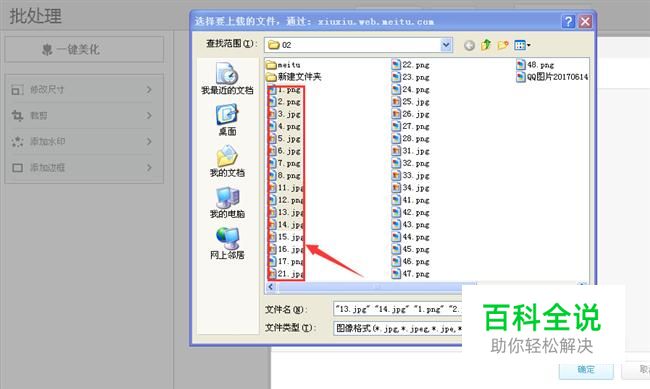Select file 16.jpg

286,249
